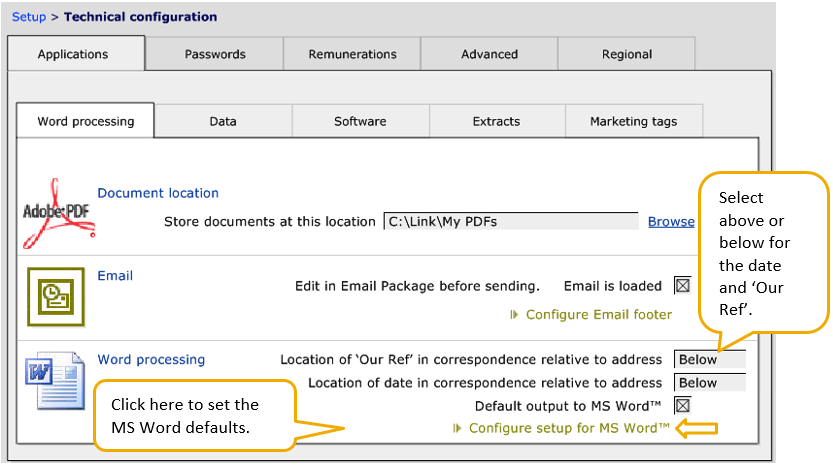
Task: Click the arrow beside Configure setup for MS Word
Action: tap(458, 428)
